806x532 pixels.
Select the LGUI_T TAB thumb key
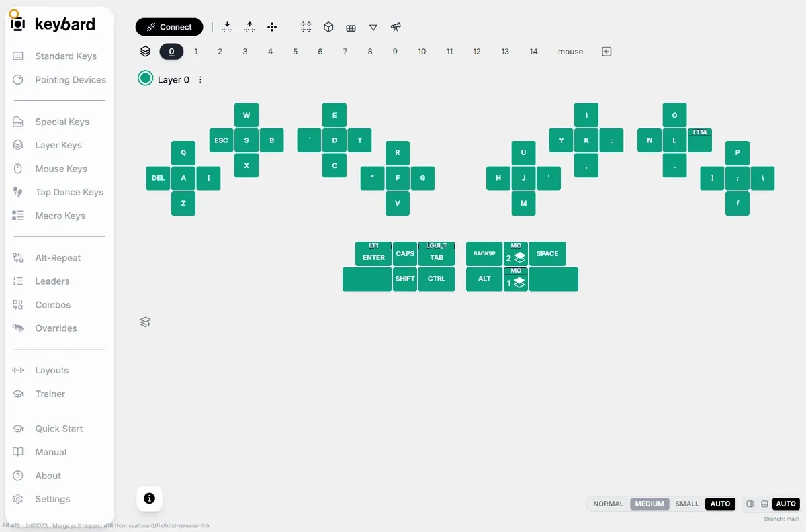click(x=437, y=254)
